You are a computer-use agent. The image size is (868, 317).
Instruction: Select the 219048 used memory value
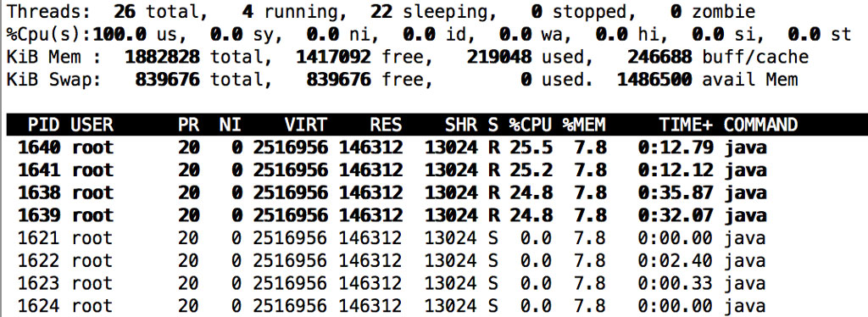click(498, 57)
